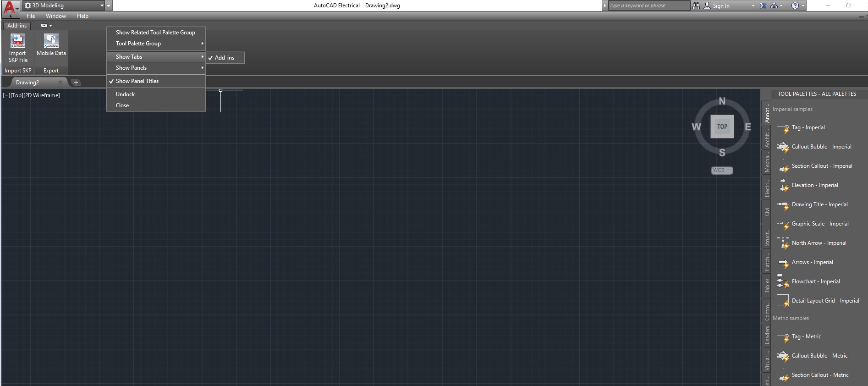Click the keyword search input field
The image size is (868, 386).
pos(648,6)
